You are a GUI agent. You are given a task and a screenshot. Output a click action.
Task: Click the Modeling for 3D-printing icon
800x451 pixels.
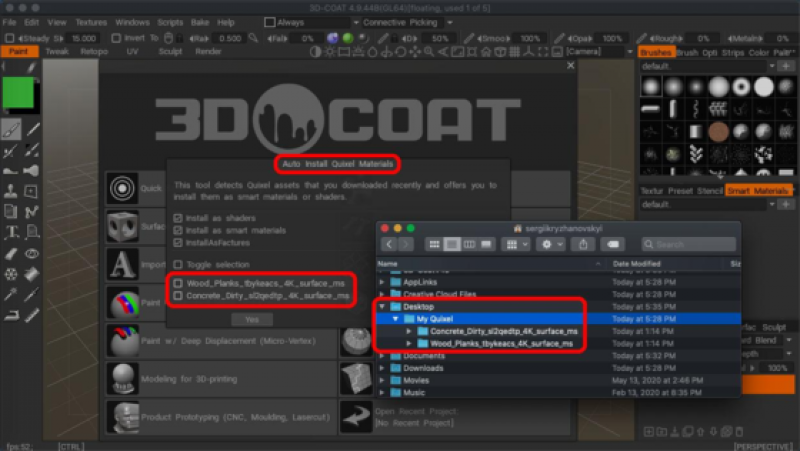pyautogui.click(x=122, y=379)
